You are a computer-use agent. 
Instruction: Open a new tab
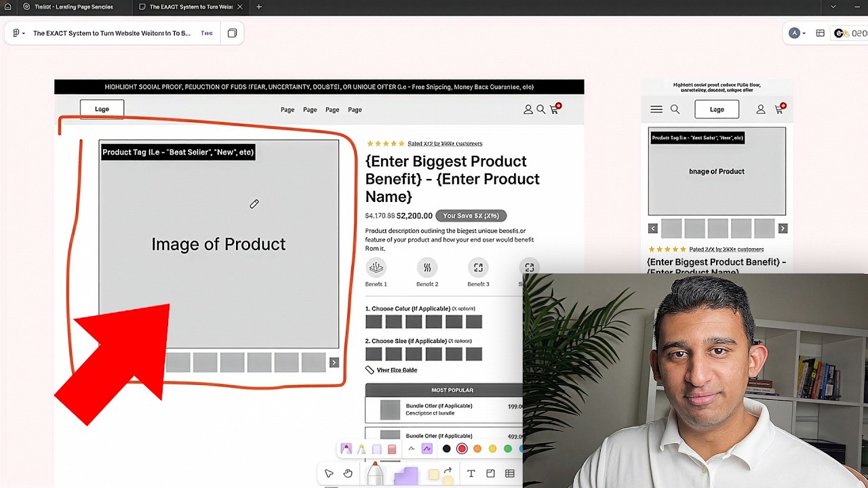259,7
